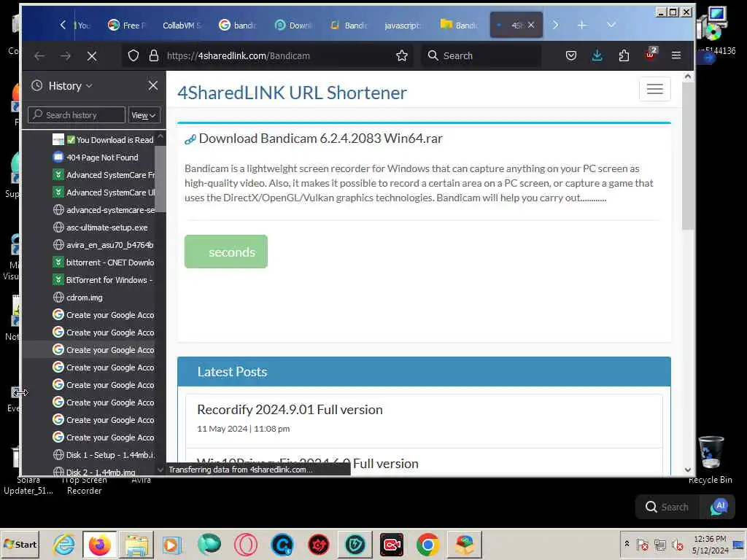Open 'Recordify 2024.9.01 Full version' post
Screen dimensions: 747x560
point(290,410)
